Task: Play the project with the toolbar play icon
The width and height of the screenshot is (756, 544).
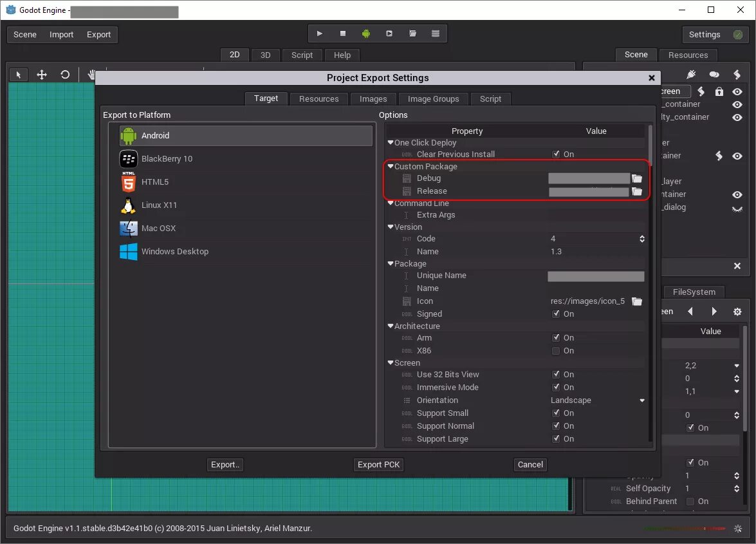Action: pyautogui.click(x=319, y=33)
